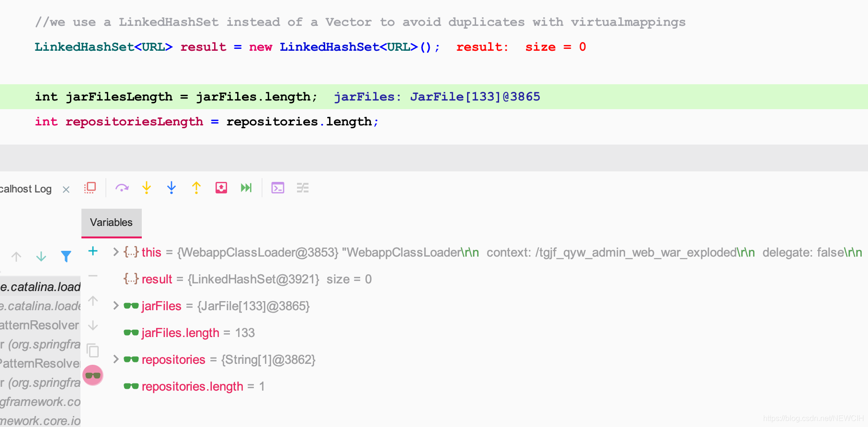Expand the 'this' WebappClassLoader variable

(x=115, y=252)
